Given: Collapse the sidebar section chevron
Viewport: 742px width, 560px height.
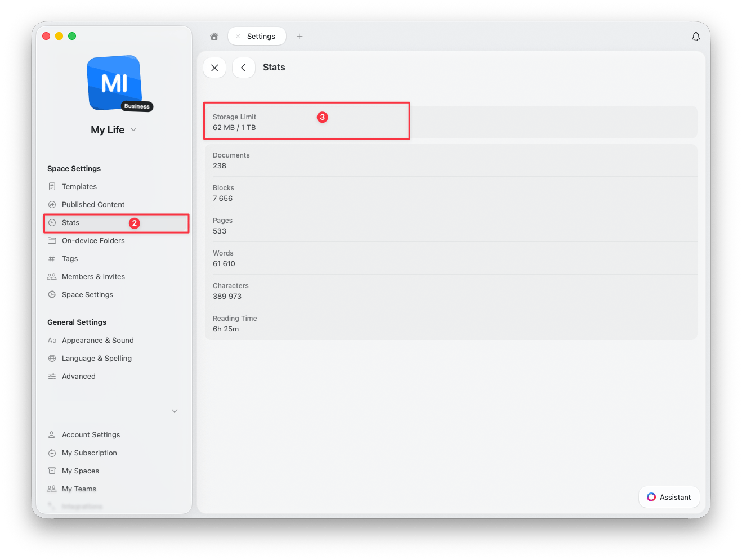Looking at the screenshot, I should (x=175, y=411).
